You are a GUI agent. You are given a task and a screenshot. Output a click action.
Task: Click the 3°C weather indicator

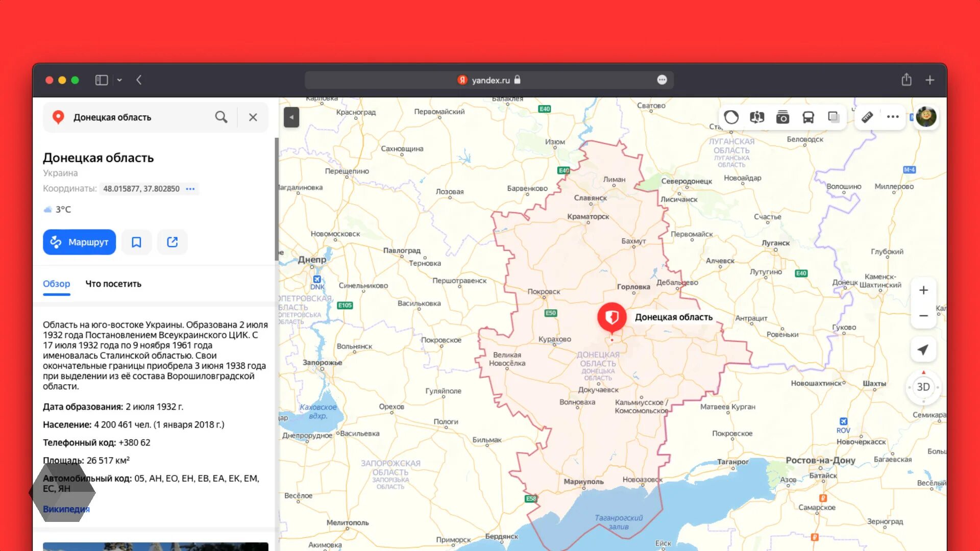(57, 210)
